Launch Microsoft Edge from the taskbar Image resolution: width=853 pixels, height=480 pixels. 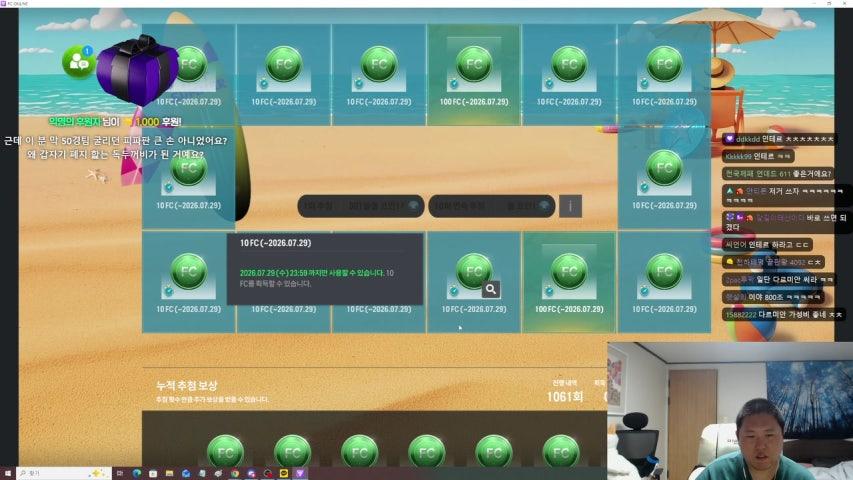coord(137,473)
